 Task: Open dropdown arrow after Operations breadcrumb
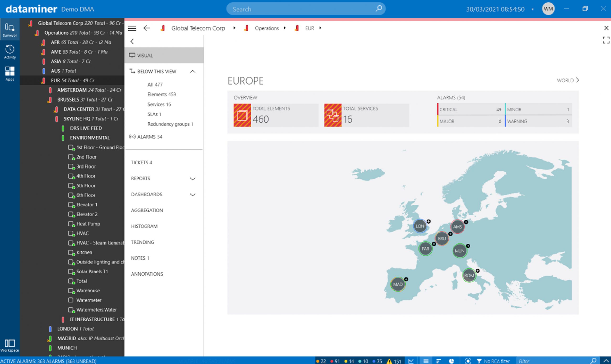pos(285,28)
